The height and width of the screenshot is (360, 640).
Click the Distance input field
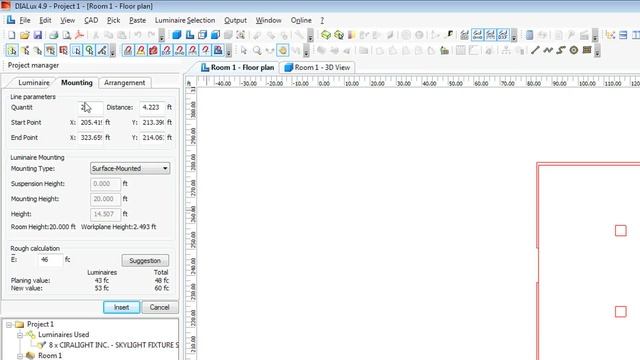click(152, 107)
